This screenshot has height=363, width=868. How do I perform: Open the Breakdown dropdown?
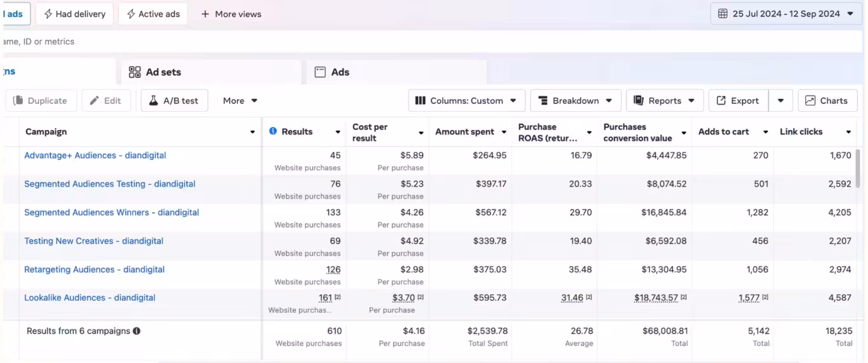tap(575, 100)
